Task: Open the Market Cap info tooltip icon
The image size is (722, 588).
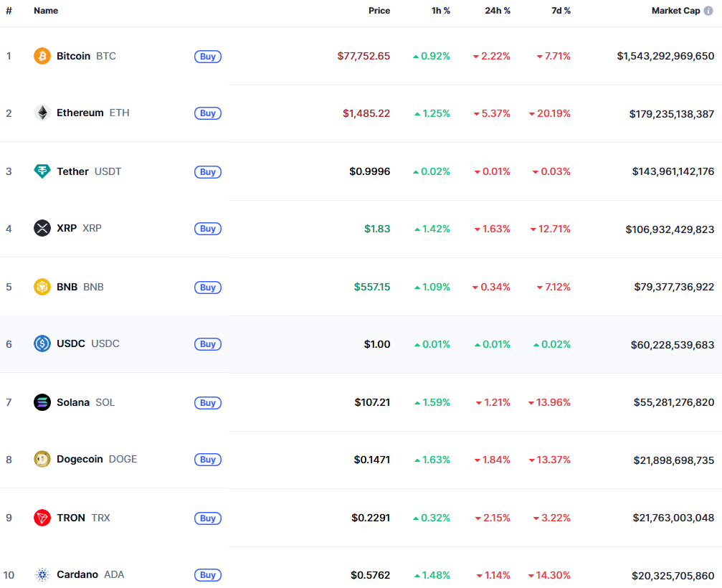Action: pyautogui.click(x=708, y=11)
